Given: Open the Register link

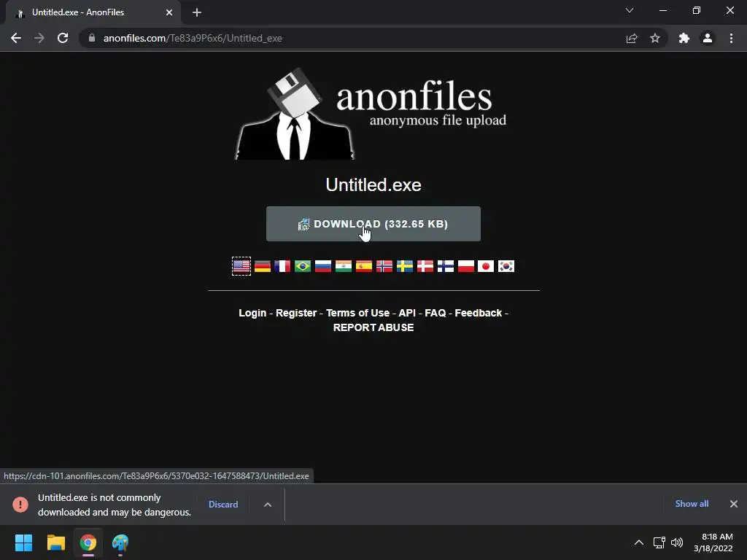Looking at the screenshot, I should coord(296,313).
